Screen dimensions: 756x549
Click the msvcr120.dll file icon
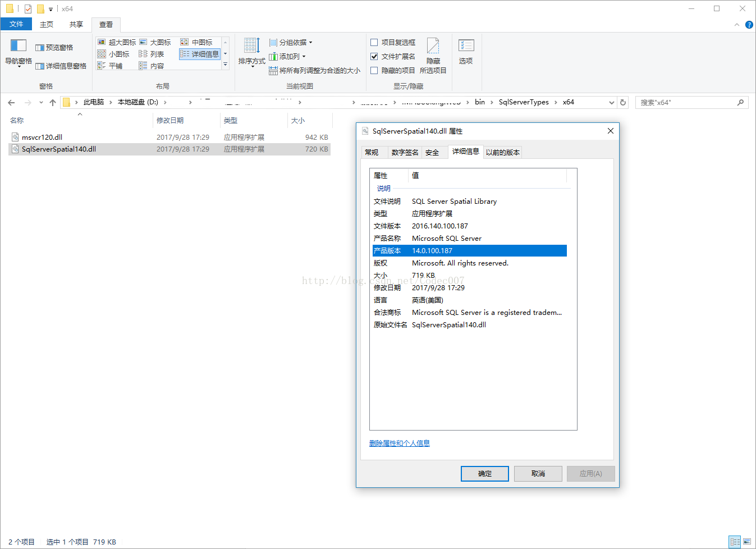(15, 137)
